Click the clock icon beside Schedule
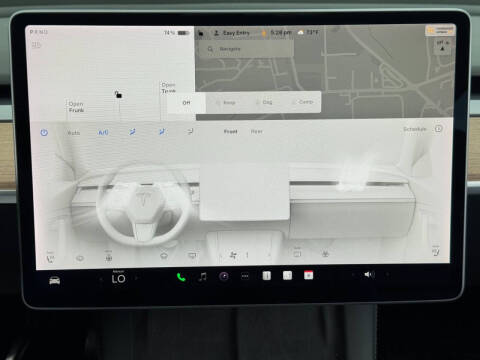Viewport: 480px width, 360px height. [x=439, y=129]
